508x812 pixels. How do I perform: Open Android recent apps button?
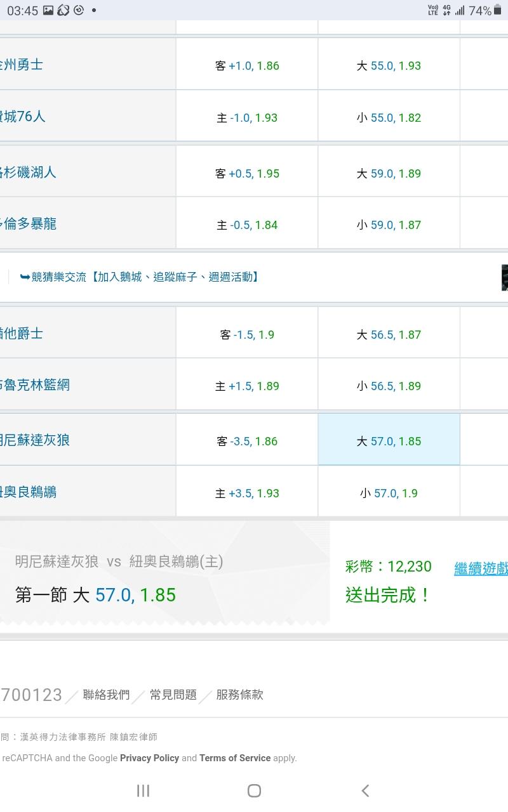click(x=143, y=790)
